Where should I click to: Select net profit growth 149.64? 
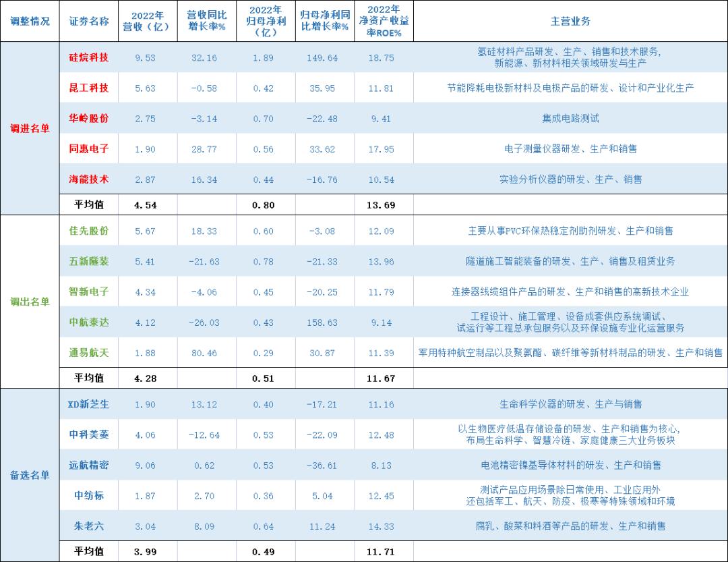click(322, 58)
